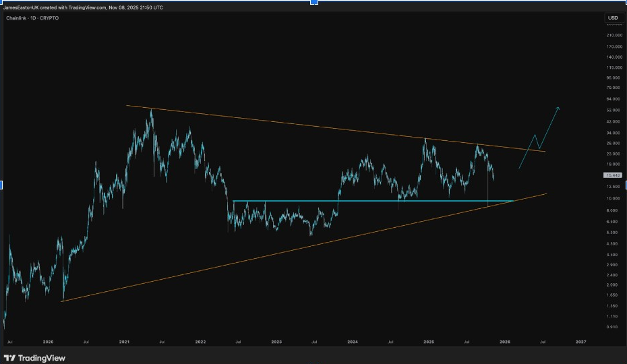
Task: Click the 10.000 price axis label
Action: (614, 198)
